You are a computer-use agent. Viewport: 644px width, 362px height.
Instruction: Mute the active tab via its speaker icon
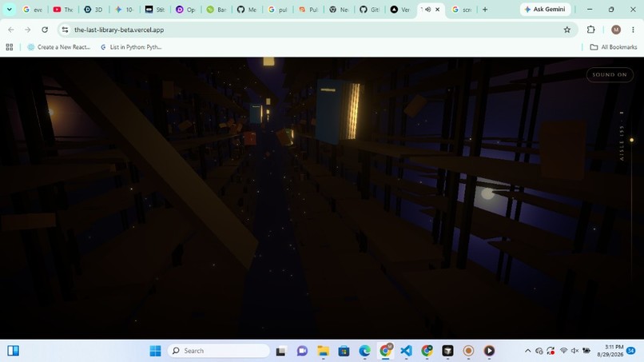427,9
